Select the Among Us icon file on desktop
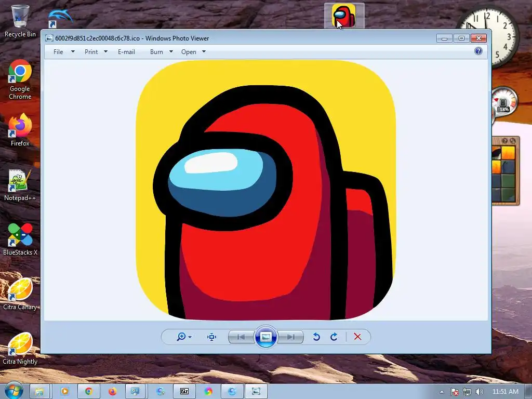Viewport: 532px width, 399px height. [344, 16]
